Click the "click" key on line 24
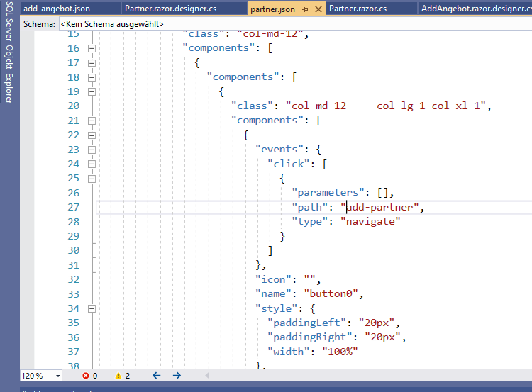This screenshot has height=392, width=532. [288, 164]
